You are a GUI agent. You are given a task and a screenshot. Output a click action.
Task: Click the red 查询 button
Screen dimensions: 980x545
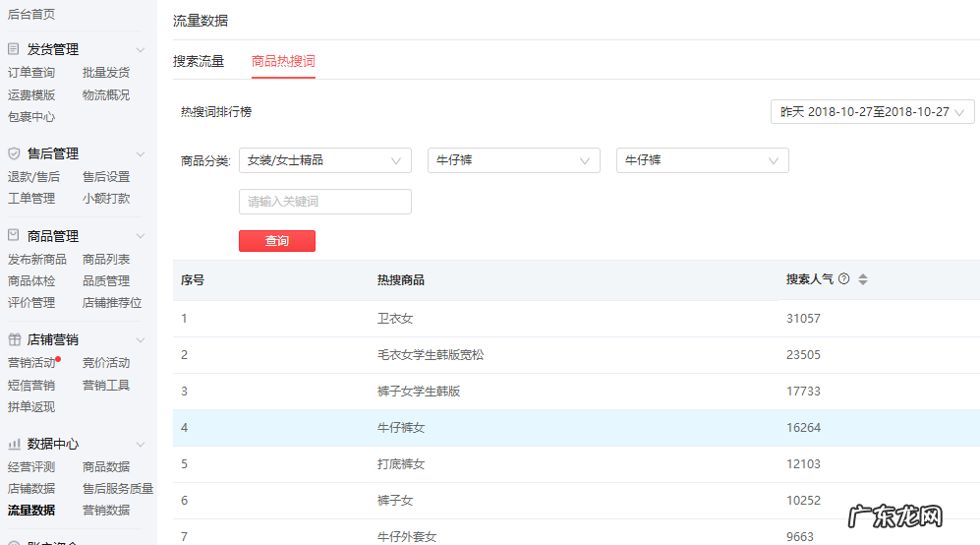277,241
